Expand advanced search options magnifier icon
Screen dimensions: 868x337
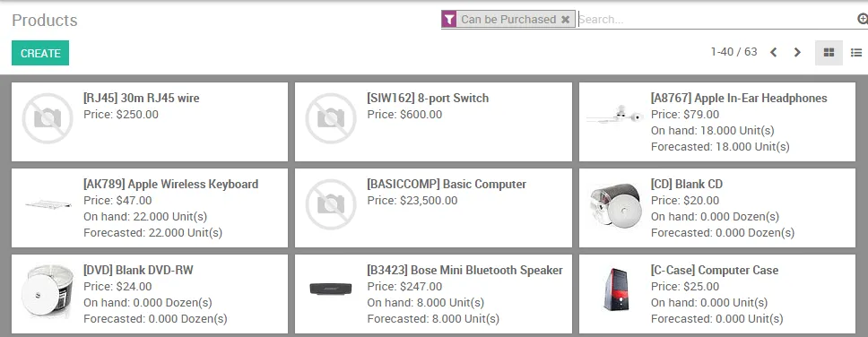(x=863, y=20)
